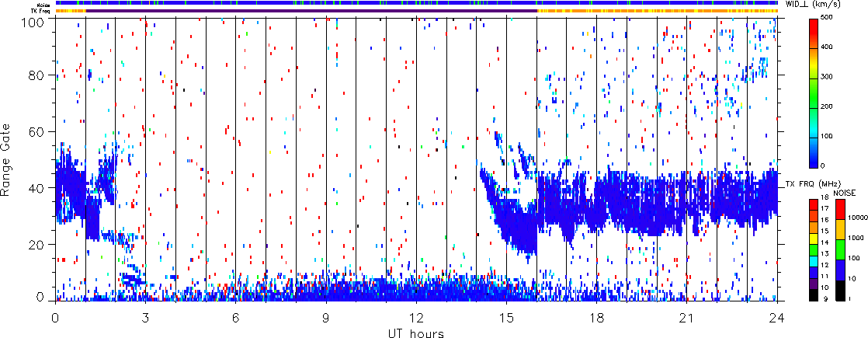Click the 10 label on NOISE scale
This screenshot has width=868, height=338.
[851, 279]
